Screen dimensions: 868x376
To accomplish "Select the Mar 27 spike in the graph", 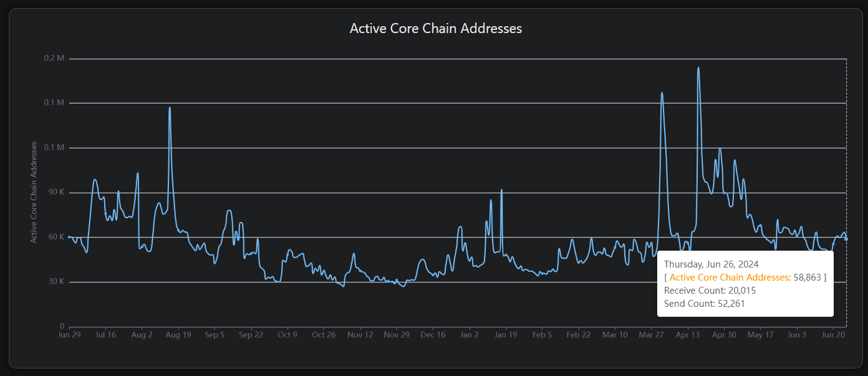I will 662,94.
